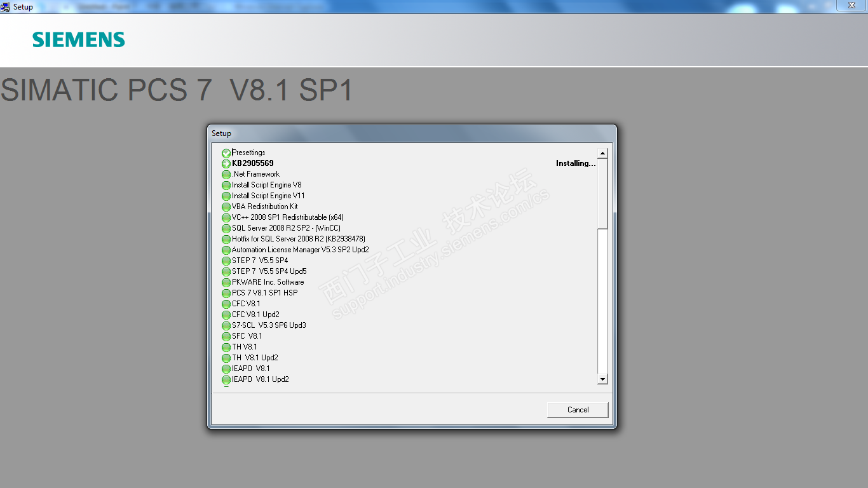Close the main Setup window
This screenshot has height=488, width=868.
click(x=851, y=5)
